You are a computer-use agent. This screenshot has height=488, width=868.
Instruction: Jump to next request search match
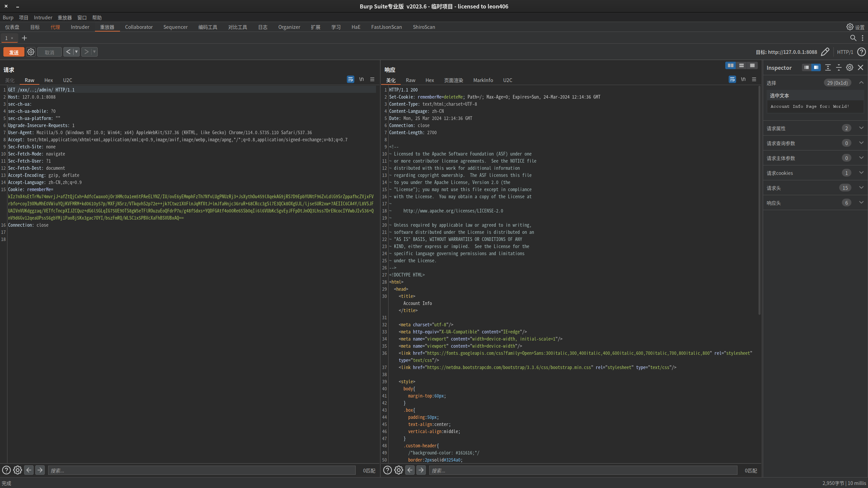point(40,470)
